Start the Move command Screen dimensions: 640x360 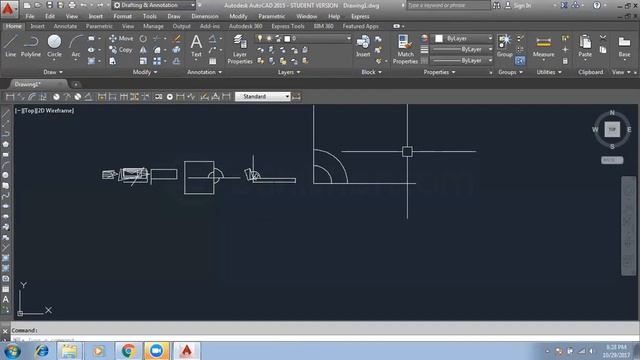tap(121, 38)
